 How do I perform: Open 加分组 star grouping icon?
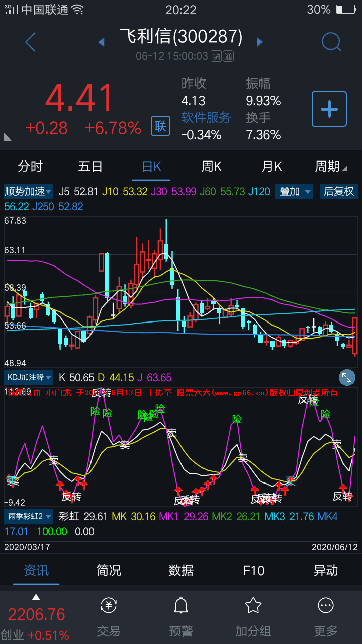(x=253, y=606)
